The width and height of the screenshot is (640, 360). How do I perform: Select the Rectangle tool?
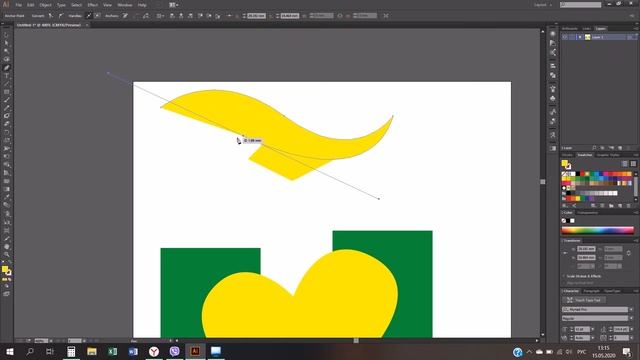pos(7,92)
